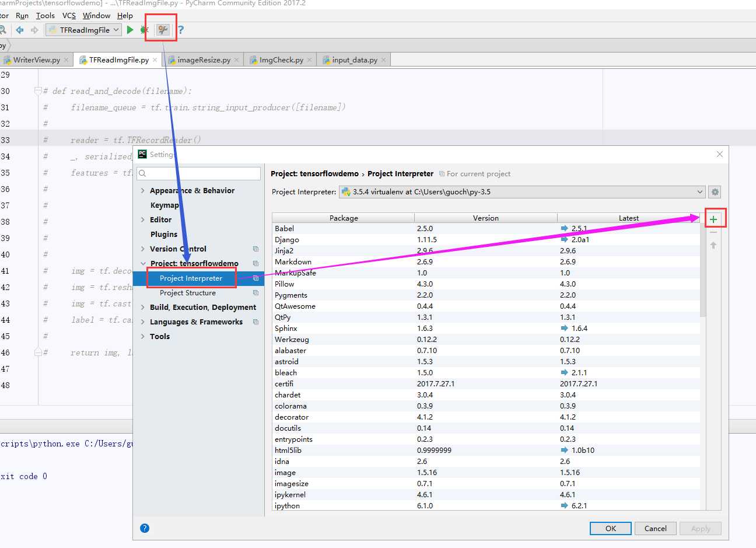Click project-level icon beside Version Control
This screenshot has width=756, height=548.
pos(256,249)
